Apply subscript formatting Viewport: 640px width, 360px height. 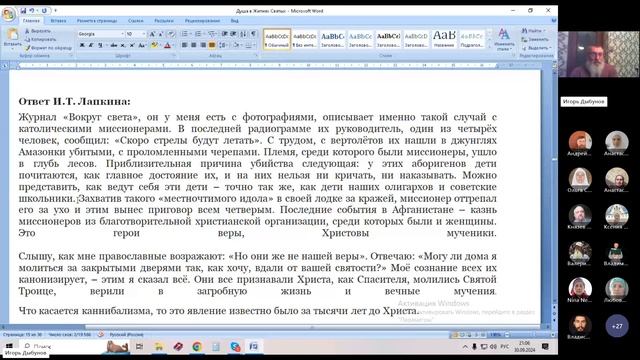[x=123, y=45]
